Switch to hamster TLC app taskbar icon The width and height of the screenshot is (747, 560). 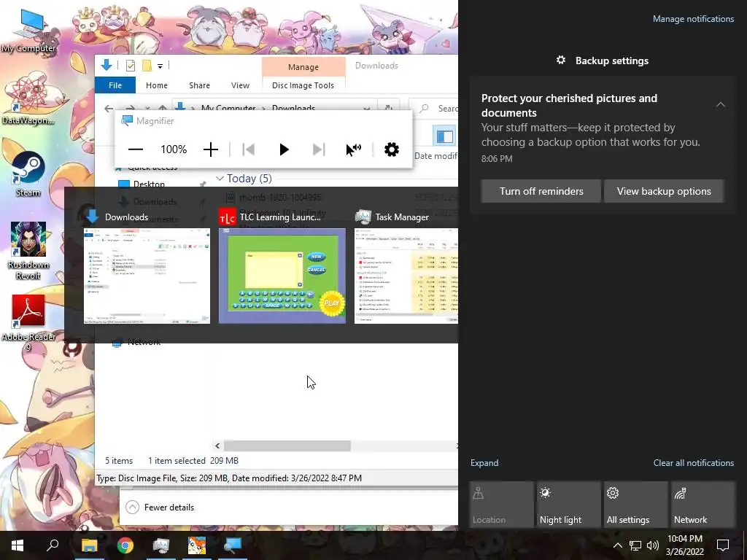click(197, 545)
